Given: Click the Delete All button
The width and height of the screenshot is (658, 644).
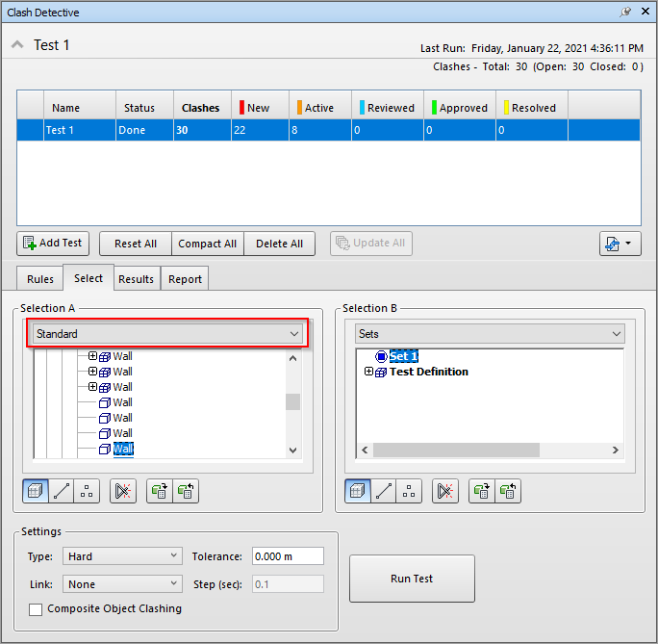Looking at the screenshot, I should [280, 244].
